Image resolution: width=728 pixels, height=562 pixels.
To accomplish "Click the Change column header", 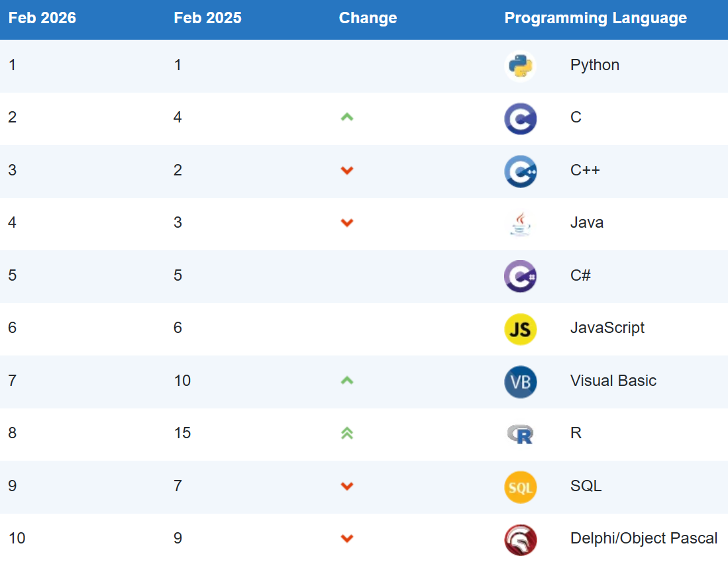I will coord(368,18).
